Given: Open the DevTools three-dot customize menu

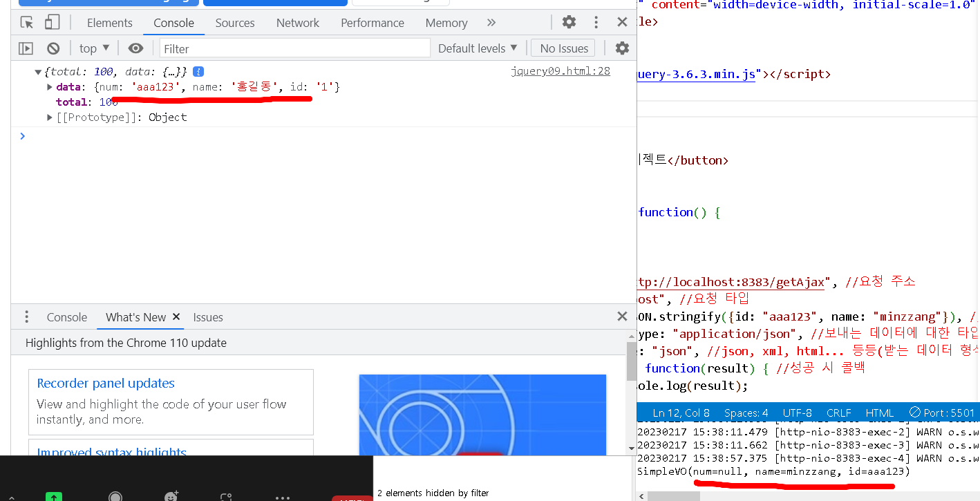Looking at the screenshot, I should click(596, 22).
